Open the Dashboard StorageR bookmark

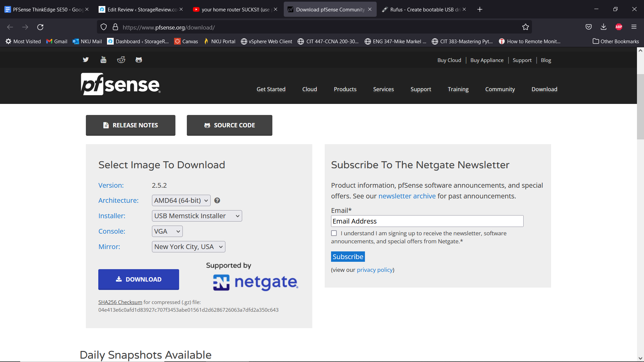pyautogui.click(x=138, y=41)
